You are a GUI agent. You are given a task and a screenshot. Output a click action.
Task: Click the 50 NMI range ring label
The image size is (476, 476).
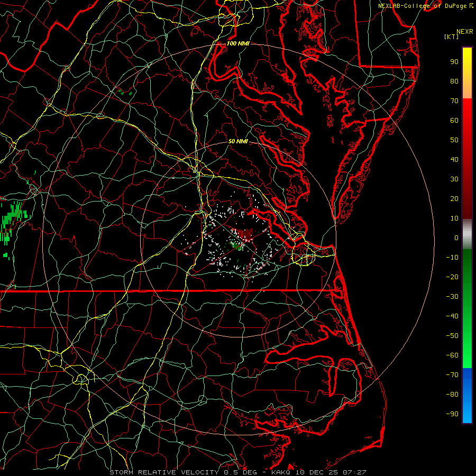pyautogui.click(x=237, y=141)
